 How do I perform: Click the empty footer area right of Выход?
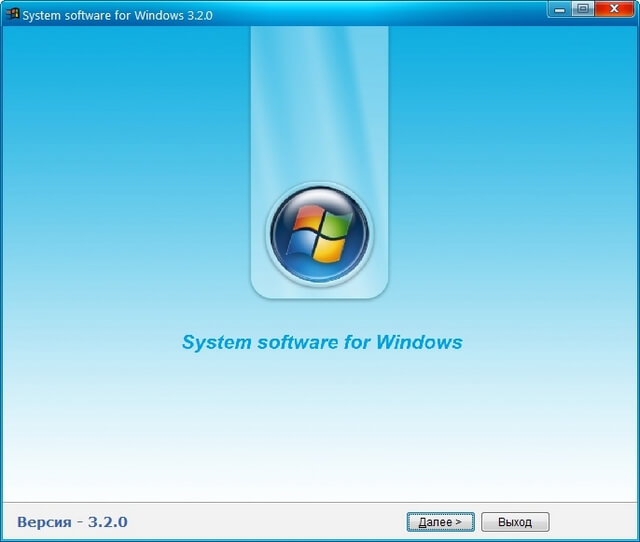[595, 522]
